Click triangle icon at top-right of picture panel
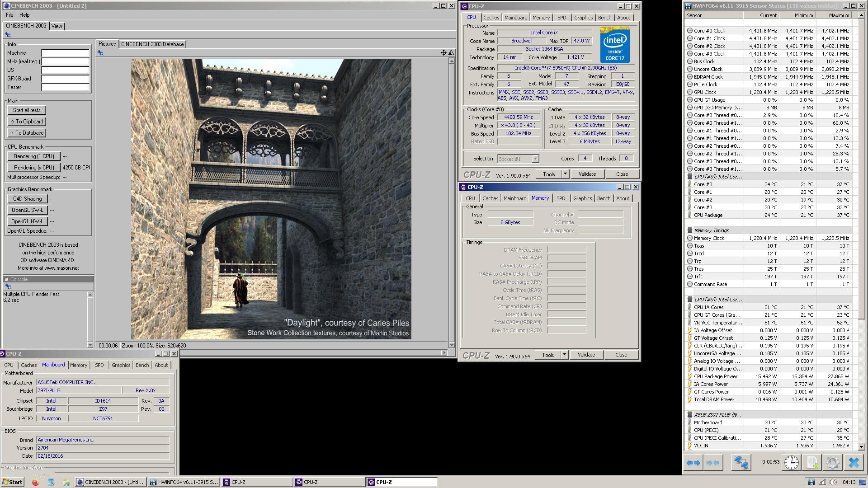This screenshot has height=488, width=868. 451,53
